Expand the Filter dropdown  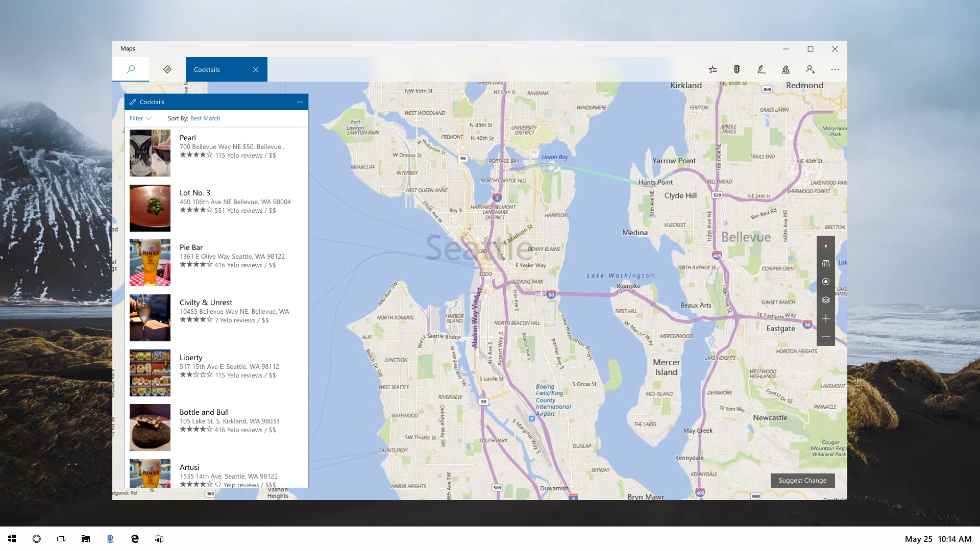click(140, 118)
